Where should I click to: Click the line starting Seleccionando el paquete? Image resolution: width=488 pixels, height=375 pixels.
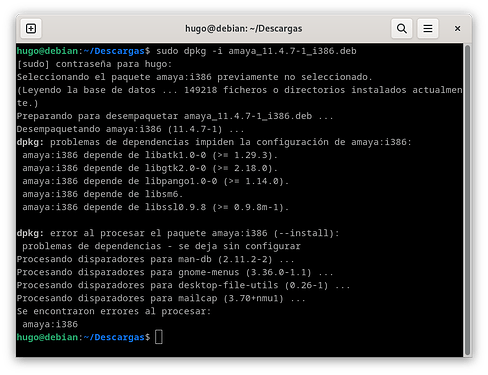[194, 77]
